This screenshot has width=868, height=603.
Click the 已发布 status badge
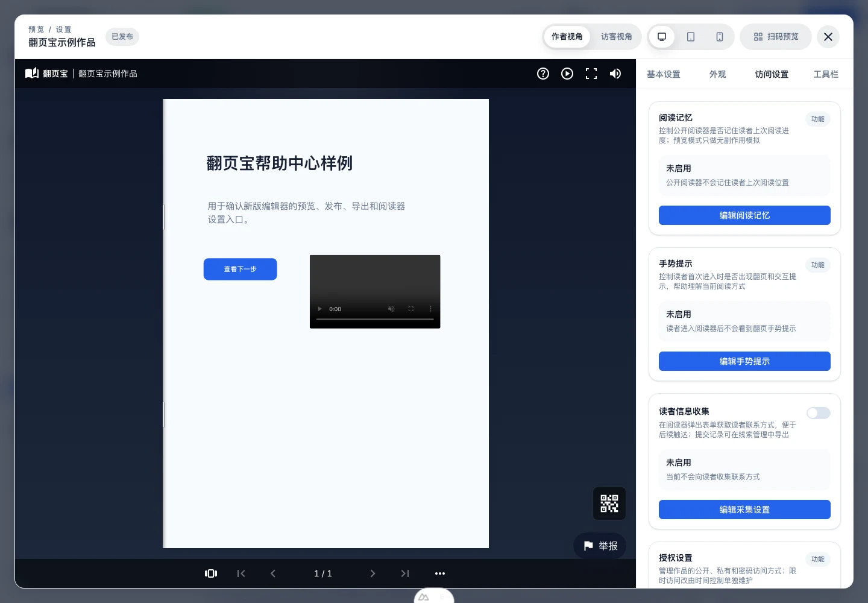(x=122, y=37)
